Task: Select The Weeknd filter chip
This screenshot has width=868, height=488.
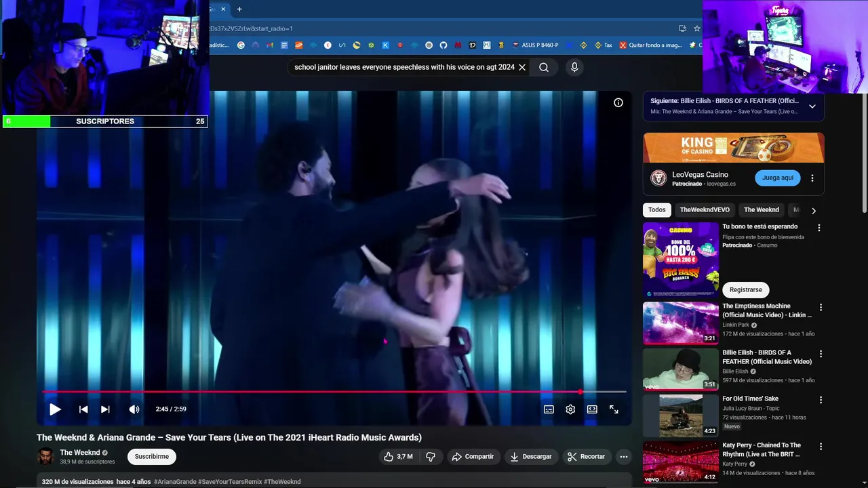Action: coord(762,210)
